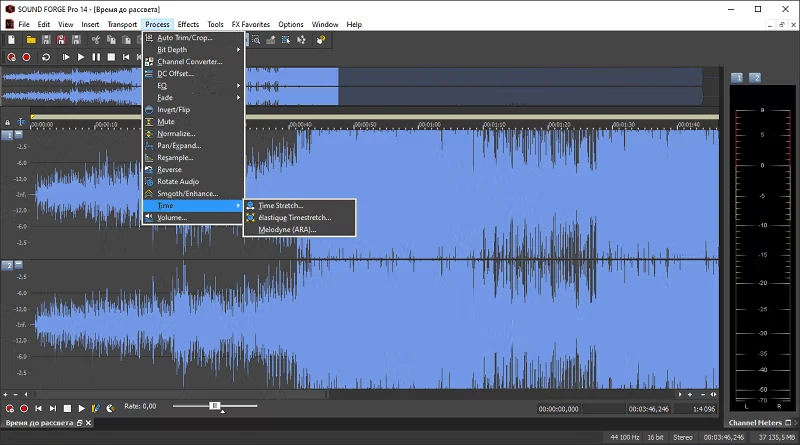Close the Время до рассвета window tab
800x445 pixels.
(88, 424)
